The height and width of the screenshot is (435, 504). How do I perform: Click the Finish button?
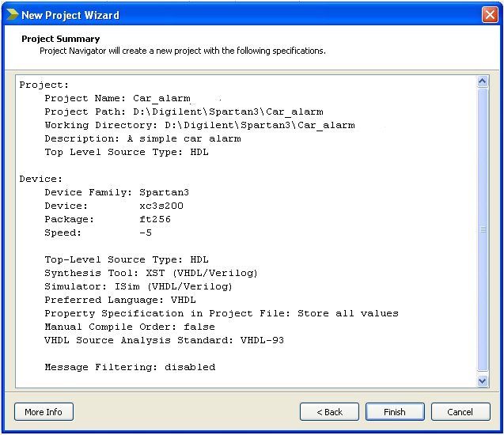click(x=395, y=412)
